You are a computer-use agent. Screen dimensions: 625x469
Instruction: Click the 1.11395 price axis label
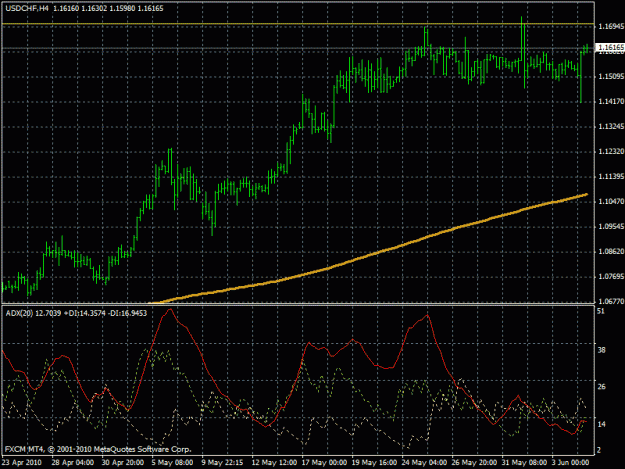(610, 177)
